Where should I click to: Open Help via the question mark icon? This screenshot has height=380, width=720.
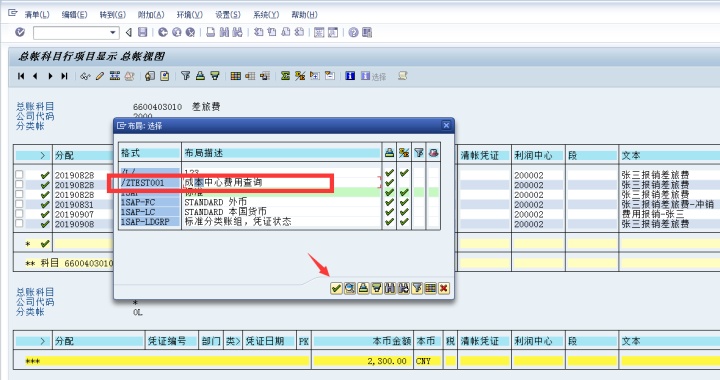353,32
